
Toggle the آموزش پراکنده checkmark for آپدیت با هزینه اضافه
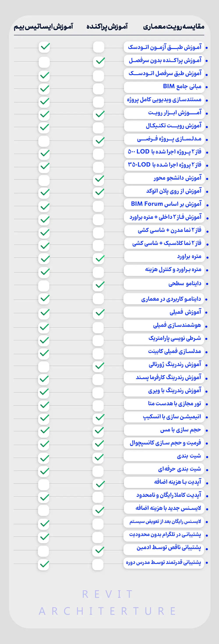pyautogui.click(x=98, y=484)
